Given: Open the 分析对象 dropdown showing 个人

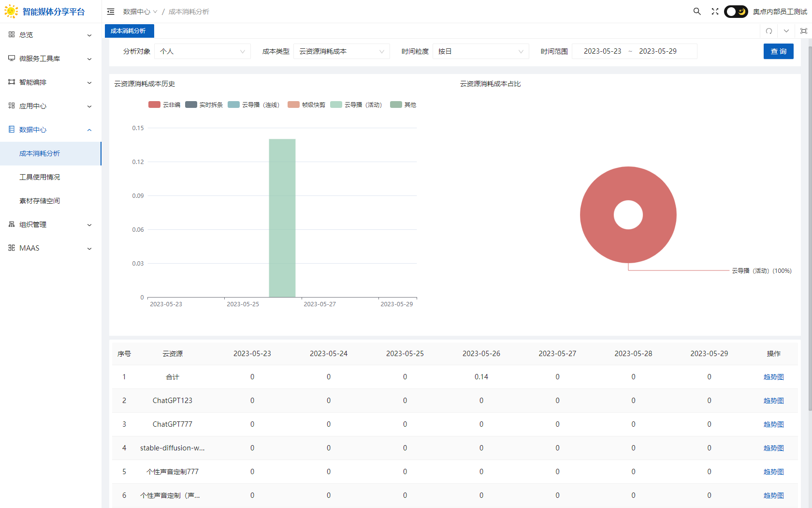Looking at the screenshot, I should [203, 51].
